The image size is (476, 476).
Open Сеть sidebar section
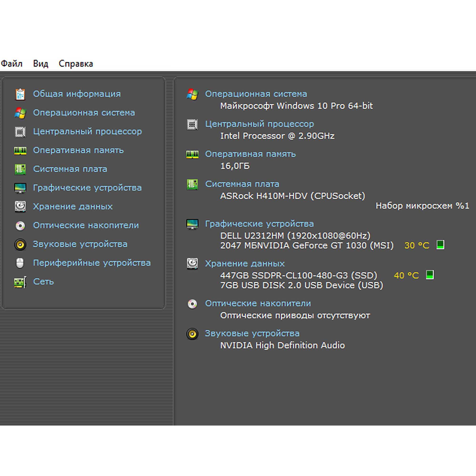point(43,282)
